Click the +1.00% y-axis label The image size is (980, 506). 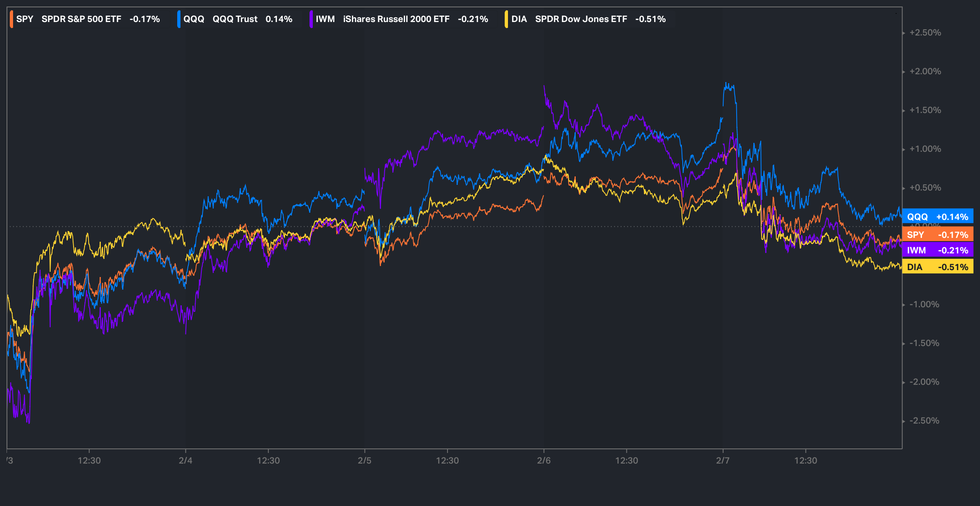coord(925,149)
